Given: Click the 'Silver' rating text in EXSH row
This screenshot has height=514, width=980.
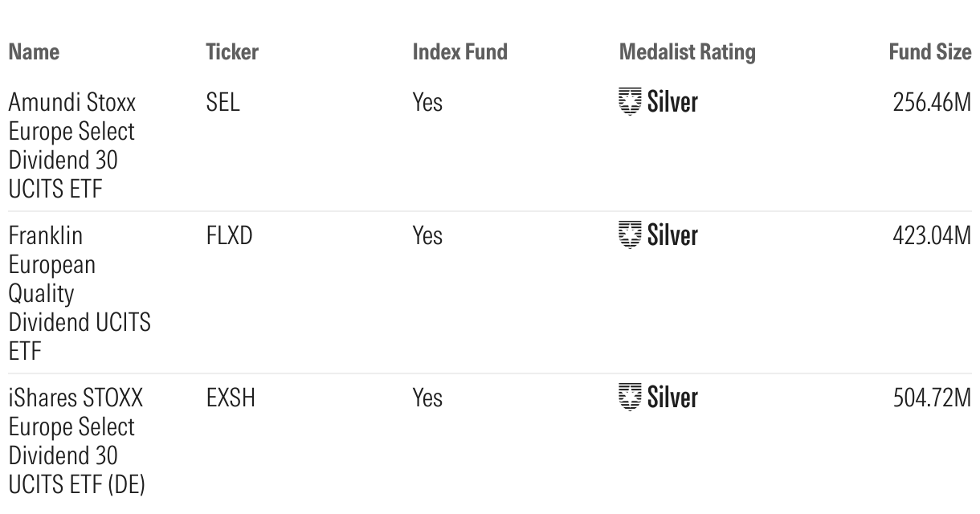Looking at the screenshot, I should tap(672, 398).
